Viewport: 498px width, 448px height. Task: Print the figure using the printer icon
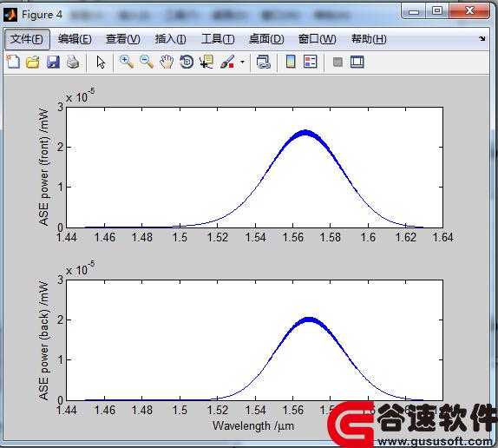(x=73, y=62)
